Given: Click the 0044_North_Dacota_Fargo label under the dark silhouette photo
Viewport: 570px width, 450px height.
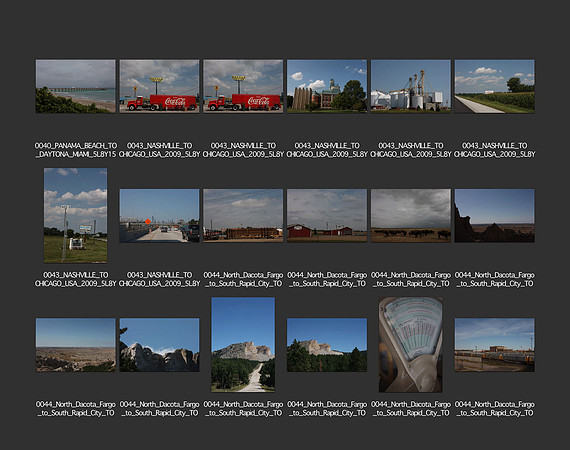Looking at the screenshot, I should (494, 279).
